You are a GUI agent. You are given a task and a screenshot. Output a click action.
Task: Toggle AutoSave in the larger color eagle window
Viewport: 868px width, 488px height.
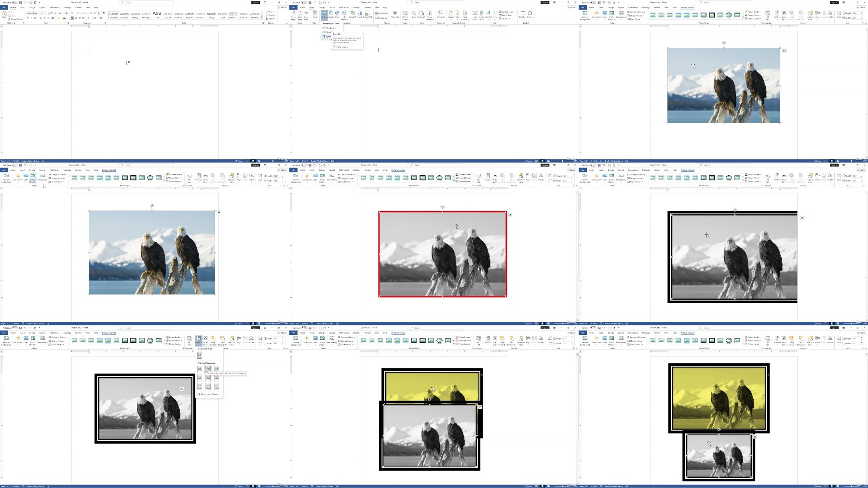coord(14,165)
